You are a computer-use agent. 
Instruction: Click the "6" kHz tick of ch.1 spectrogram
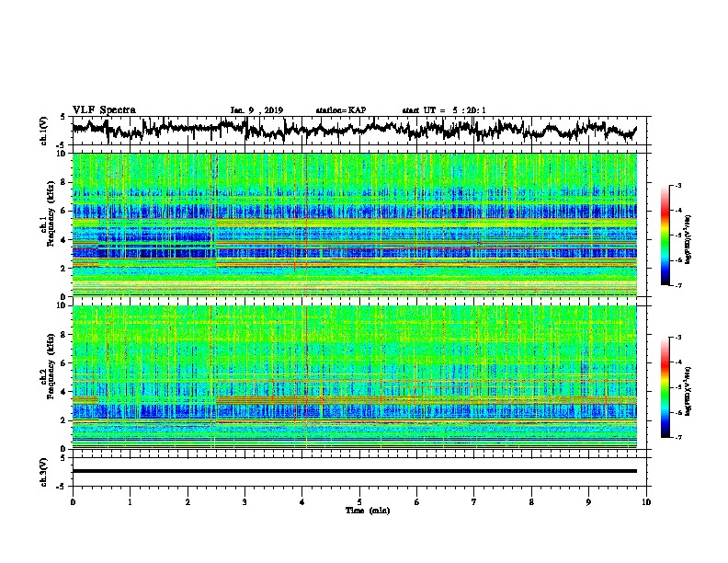click(x=65, y=211)
